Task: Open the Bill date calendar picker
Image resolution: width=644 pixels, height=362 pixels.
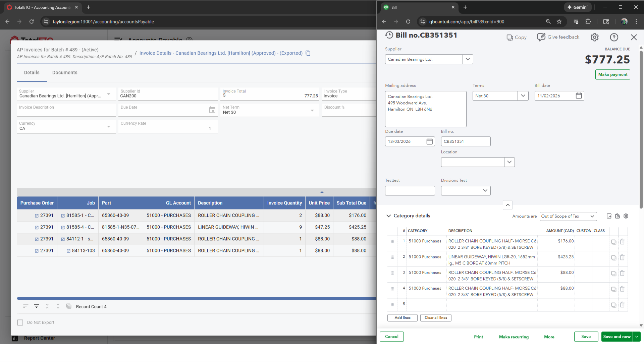Action: click(579, 96)
